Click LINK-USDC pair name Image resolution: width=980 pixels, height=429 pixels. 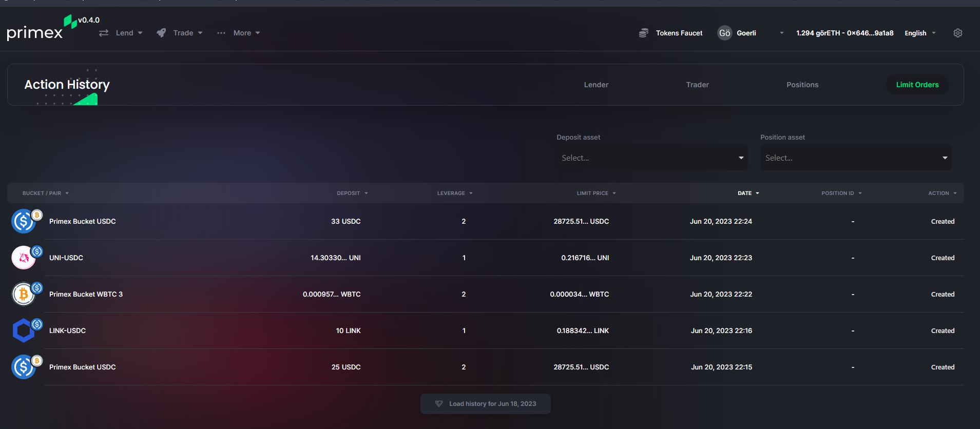click(x=67, y=330)
